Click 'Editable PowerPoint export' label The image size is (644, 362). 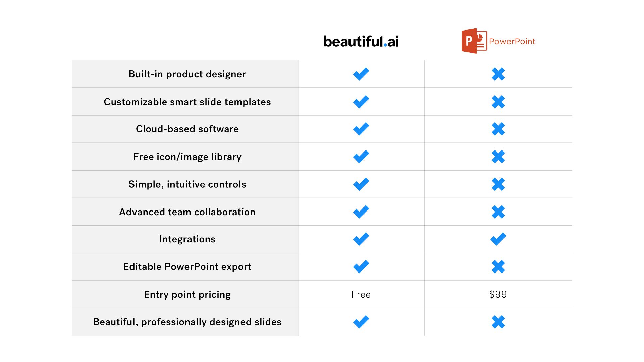click(x=187, y=266)
